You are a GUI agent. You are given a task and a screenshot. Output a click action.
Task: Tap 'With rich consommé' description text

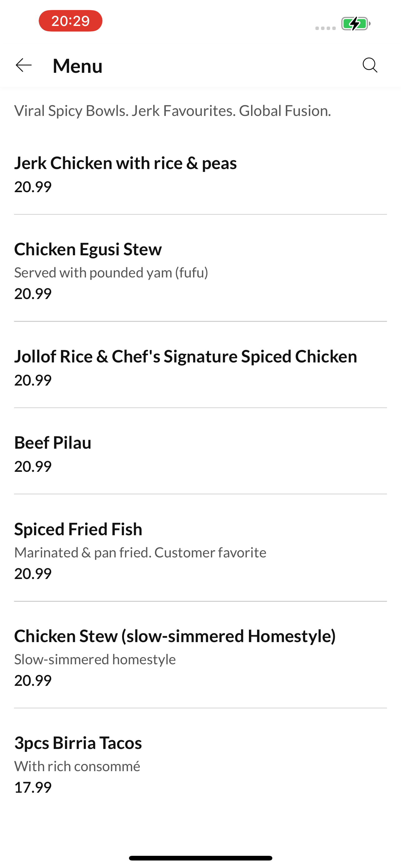77,766
